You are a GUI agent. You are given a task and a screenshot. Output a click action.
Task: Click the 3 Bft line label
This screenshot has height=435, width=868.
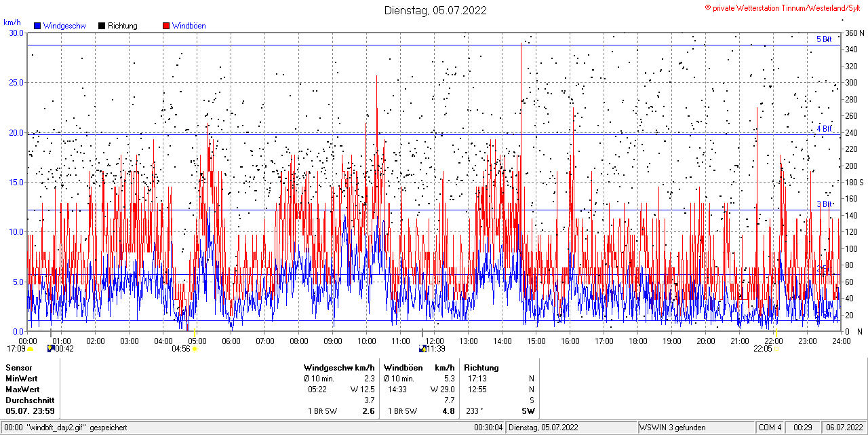coord(824,204)
